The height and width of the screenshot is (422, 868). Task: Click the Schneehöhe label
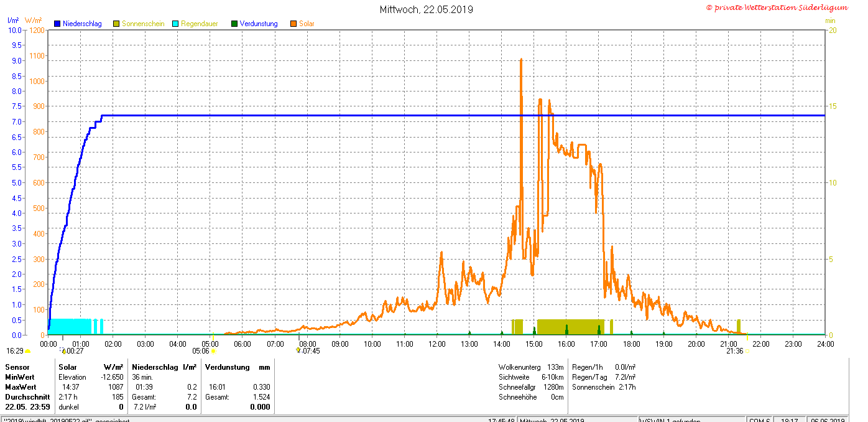pyautogui.click(x=517, y=397)
